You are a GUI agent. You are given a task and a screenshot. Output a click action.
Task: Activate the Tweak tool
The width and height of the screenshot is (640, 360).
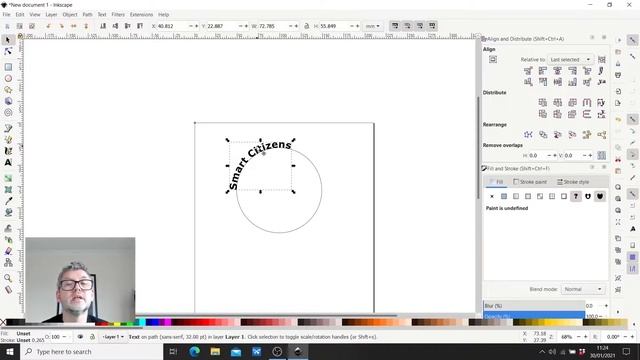point(8,229)
